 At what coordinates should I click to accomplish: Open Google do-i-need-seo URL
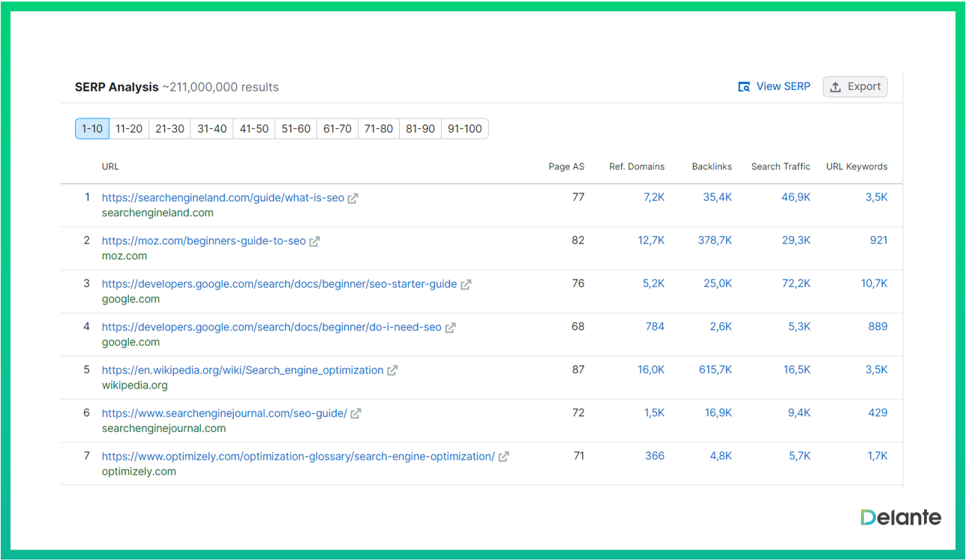click(271, 328)
